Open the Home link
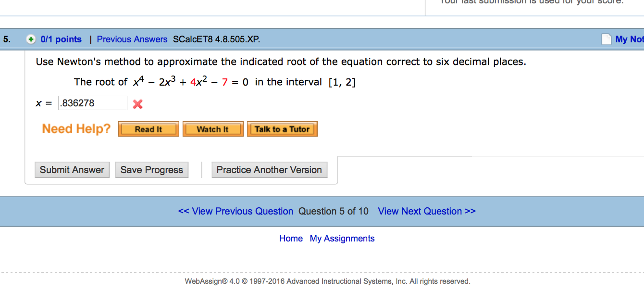The height and width of the screenshot is (304, 644). pyautogui.click(x=291, y=239)
